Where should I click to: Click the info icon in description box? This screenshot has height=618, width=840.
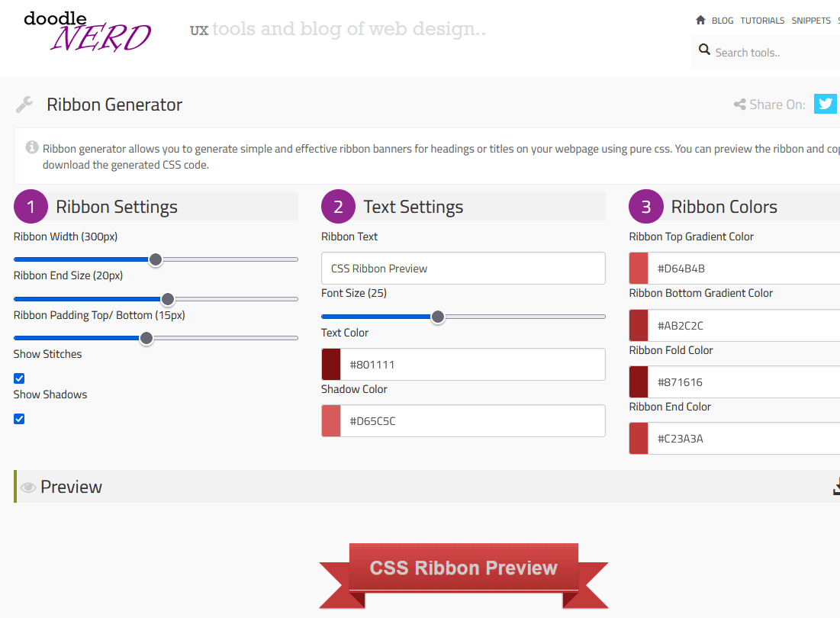coord(32,147)
